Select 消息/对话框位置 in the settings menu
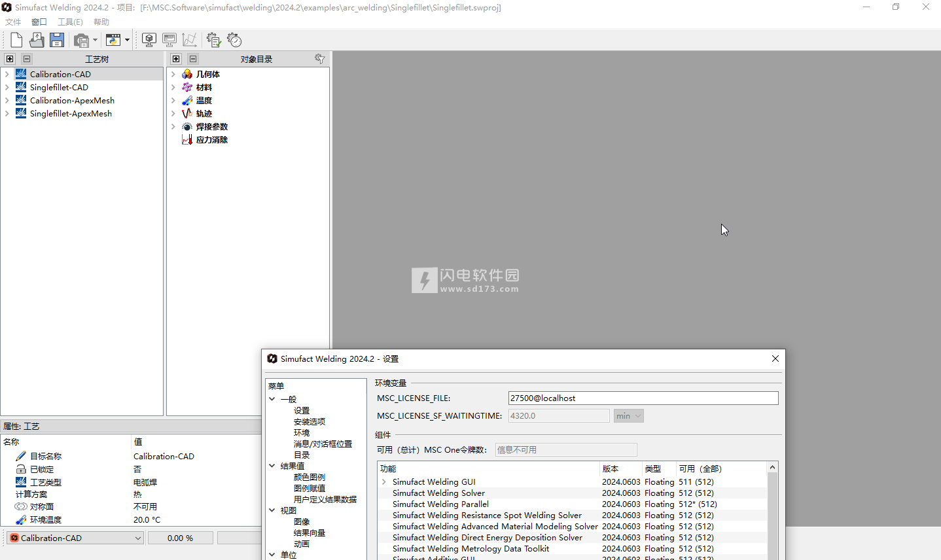The image size is (941, 560). pyautogui.click(x=323, y=444)
